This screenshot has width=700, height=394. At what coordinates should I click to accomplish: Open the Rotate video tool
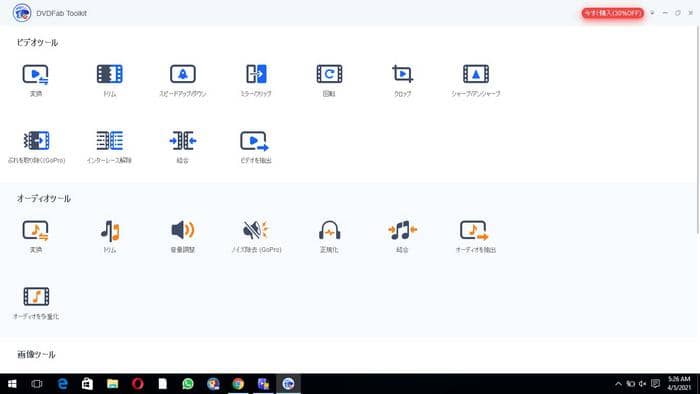pyautogui.click(x=329, y=80)
